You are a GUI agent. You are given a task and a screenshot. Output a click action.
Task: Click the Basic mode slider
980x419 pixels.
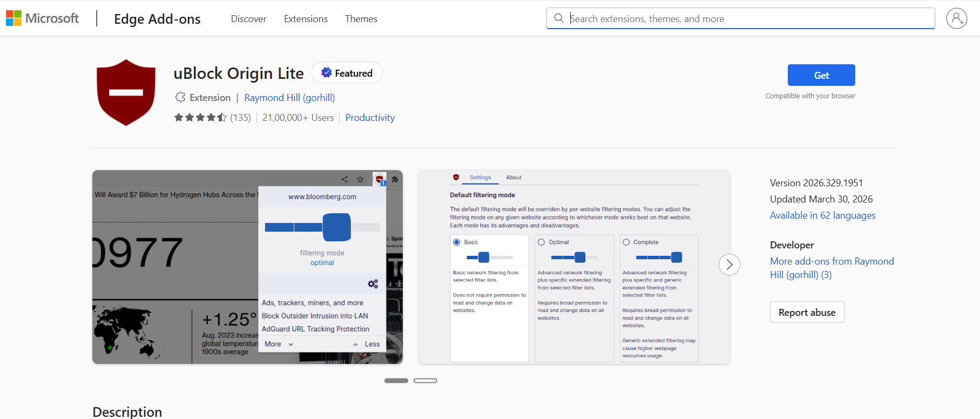coord(489,257)
